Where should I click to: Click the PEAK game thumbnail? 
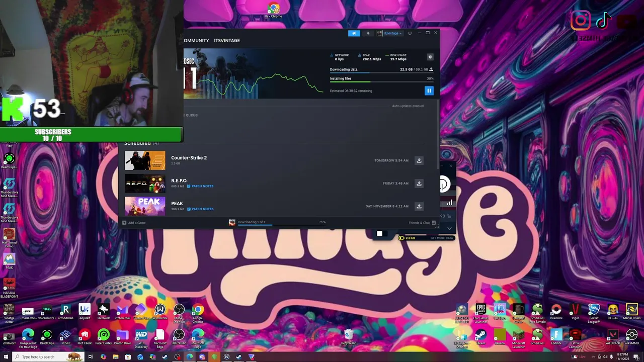(145, 206)
